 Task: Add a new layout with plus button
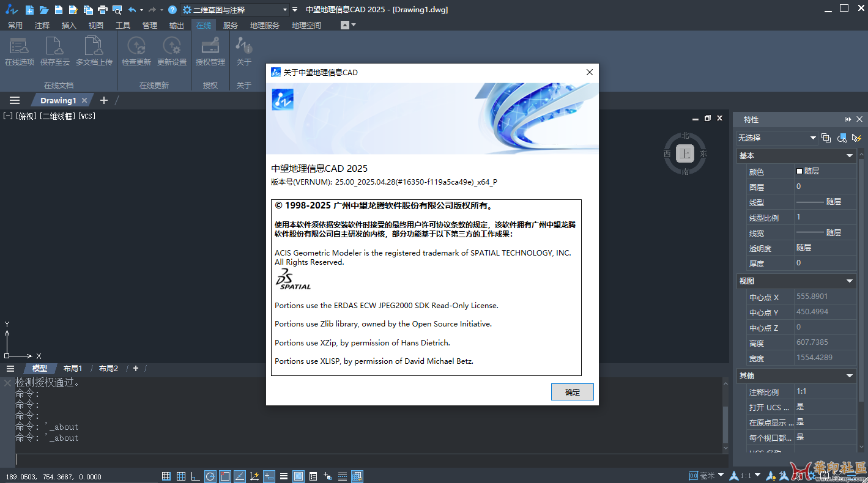click(136, 369)
